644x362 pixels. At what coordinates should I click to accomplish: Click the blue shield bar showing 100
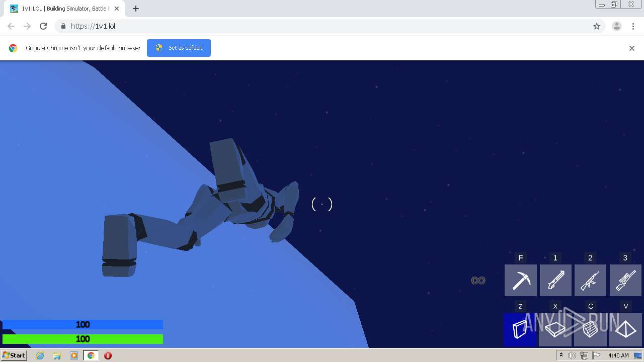pos(83,325)
